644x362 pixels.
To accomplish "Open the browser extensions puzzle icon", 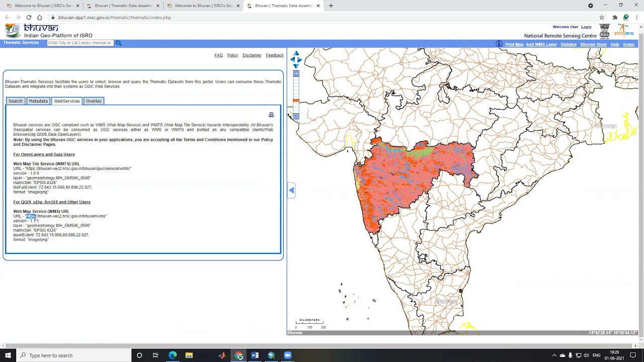I will click(615, 17).
